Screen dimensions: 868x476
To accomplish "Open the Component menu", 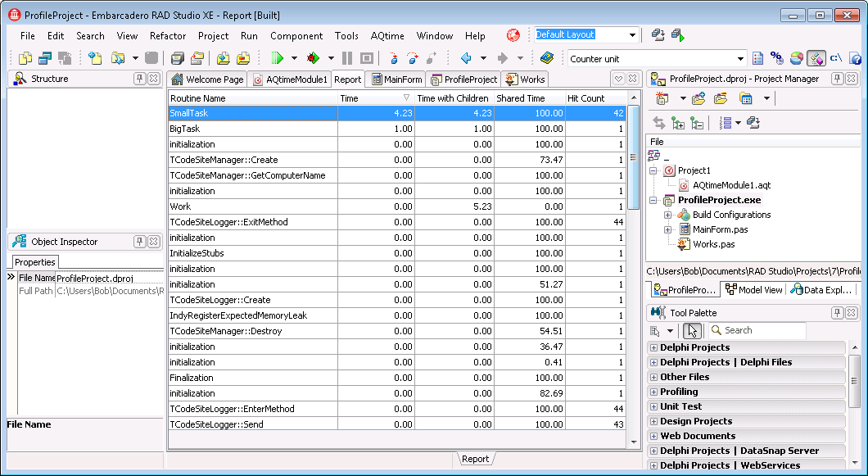I will [x=296, y=35].
